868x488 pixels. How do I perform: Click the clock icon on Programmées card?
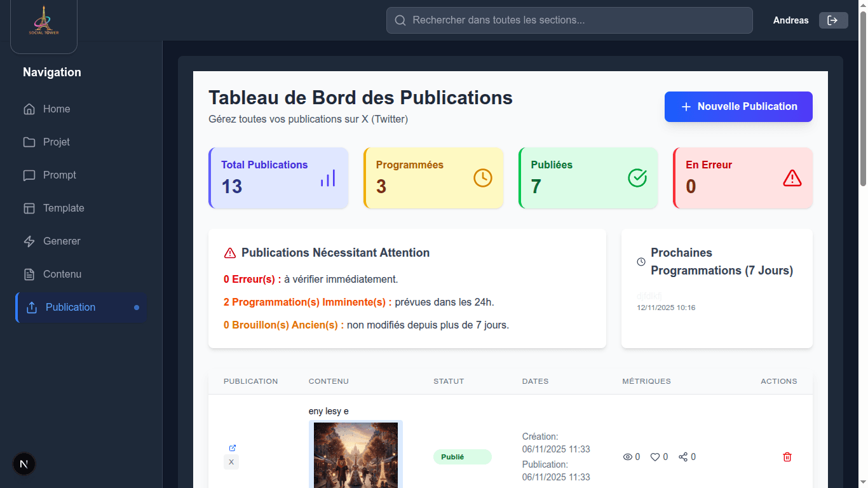(x=483, y=178)
